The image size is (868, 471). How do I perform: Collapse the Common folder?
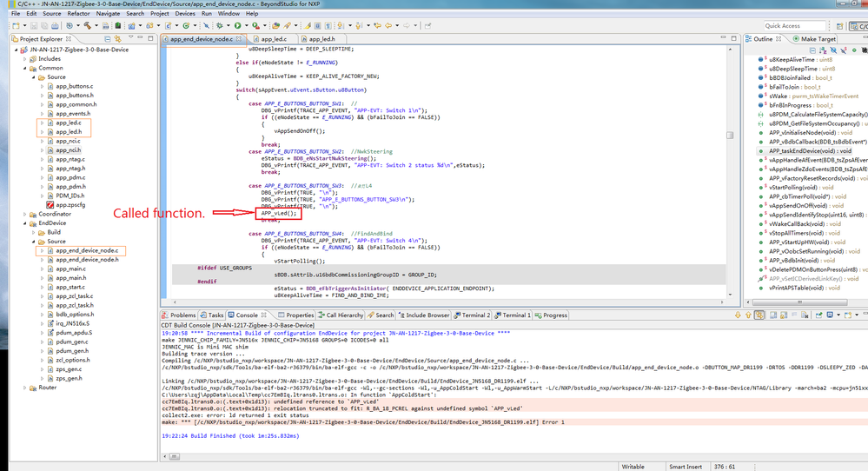pyautogui.click(x=25, y=68)
